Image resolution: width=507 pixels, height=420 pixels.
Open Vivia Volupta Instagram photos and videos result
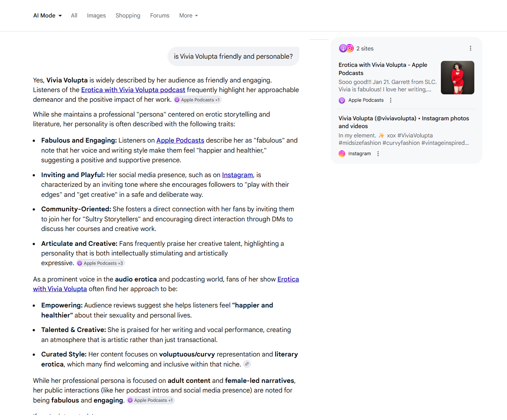(403, 122)
